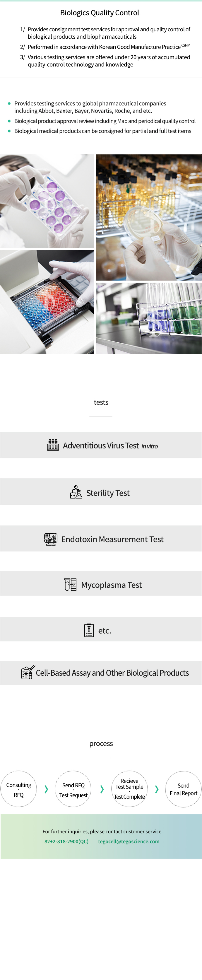The image size is (202, 980).
Task: Expand the Endotoxin Measurement Test bar
Action: coord(101,539)
